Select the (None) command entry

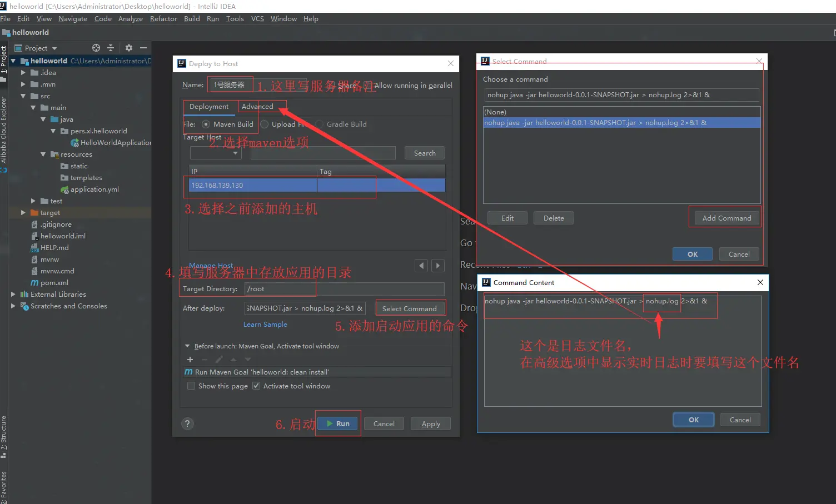(x=622, y=112)
